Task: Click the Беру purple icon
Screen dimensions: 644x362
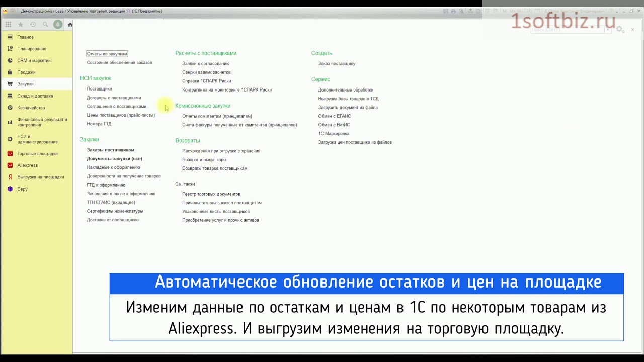Action: coord(10,189)
